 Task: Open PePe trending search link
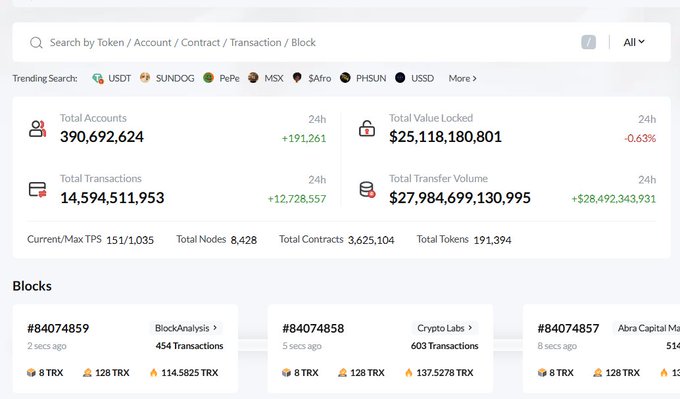tap(229, 78)
